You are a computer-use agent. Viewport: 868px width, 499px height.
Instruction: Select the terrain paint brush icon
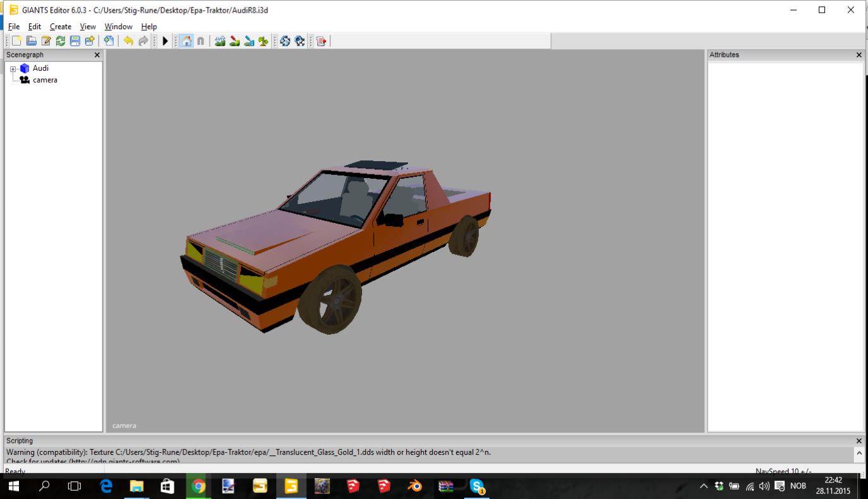(234, 41)
